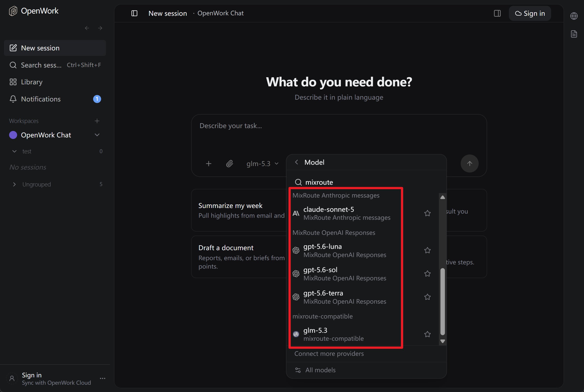Click the model list scrollbar thumb
This screenshot has height=392, width=584.
[x=442, y=301]
